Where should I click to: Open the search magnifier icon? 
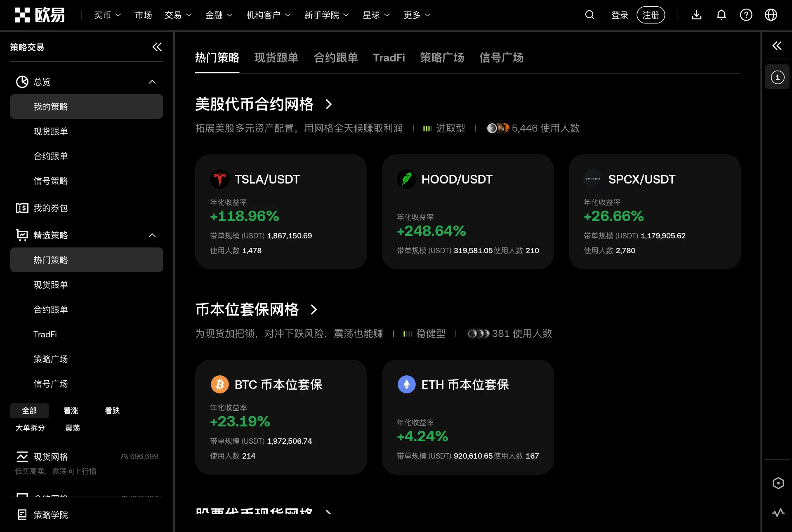590,15
